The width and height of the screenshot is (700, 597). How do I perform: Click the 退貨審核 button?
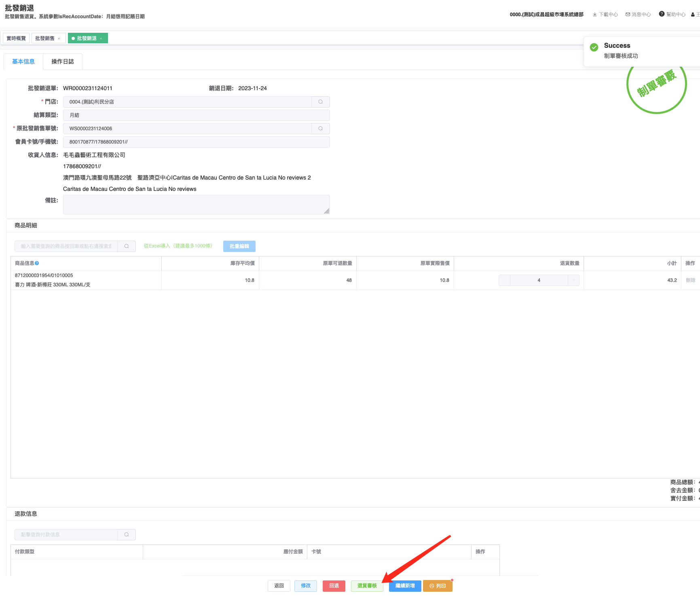[367, 586]
